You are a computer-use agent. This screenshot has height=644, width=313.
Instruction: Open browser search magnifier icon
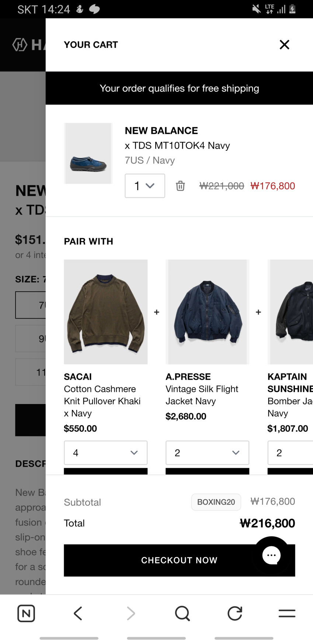coord(182,613)
